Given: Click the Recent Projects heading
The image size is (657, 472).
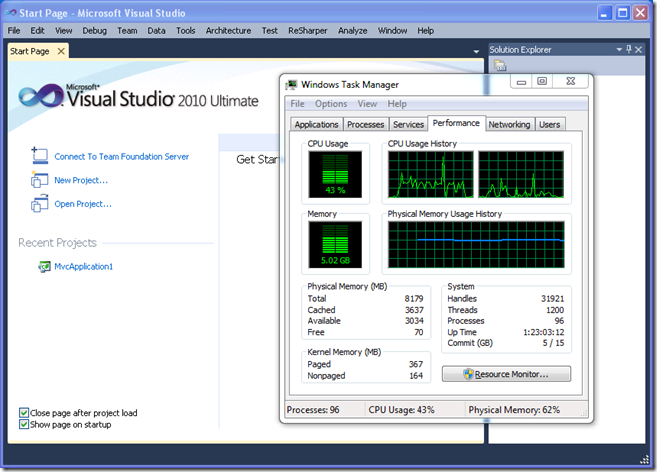Looking at the screenshot, I should (57, 243).
